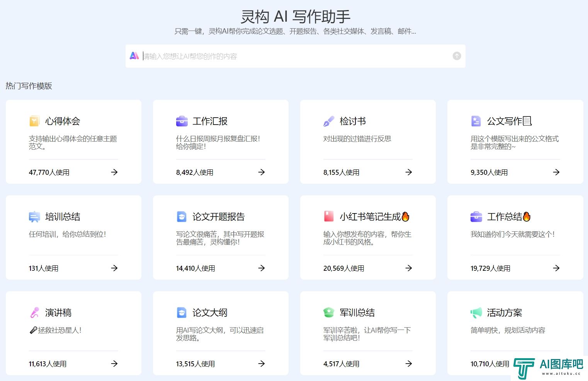Click the 检讨书 pen icon

pyautogui.click(x=329, y=121)
